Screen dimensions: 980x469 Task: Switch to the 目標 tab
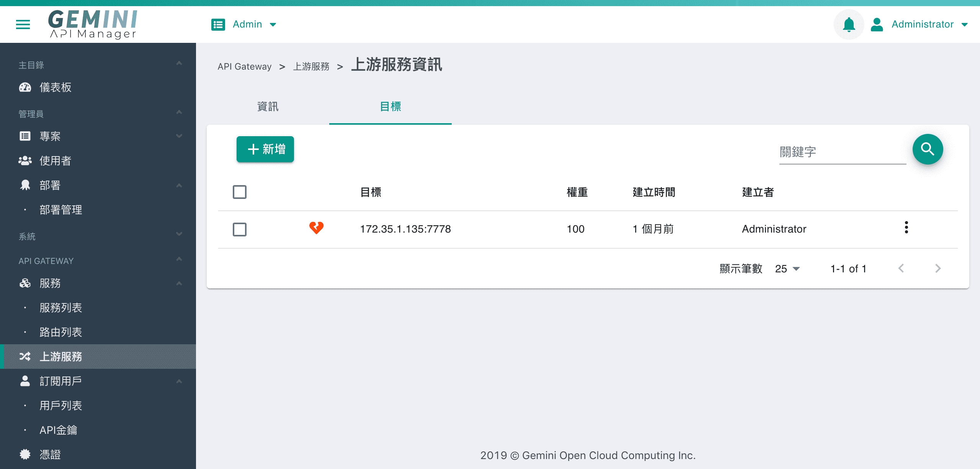(x=390, y=106)
